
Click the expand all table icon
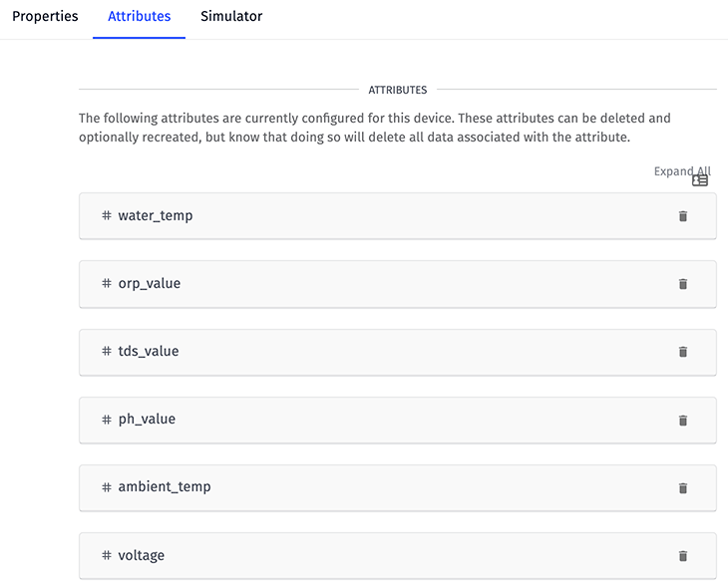[700, 180]
